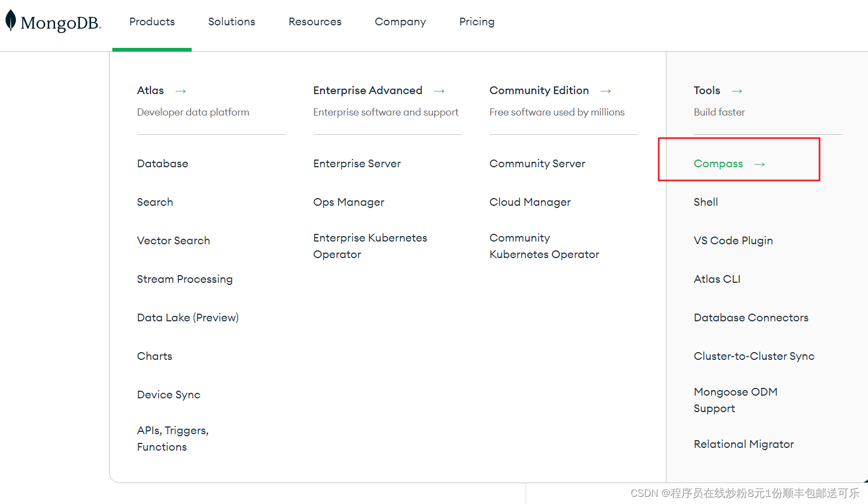Open Vector Search link

point(173,240)
